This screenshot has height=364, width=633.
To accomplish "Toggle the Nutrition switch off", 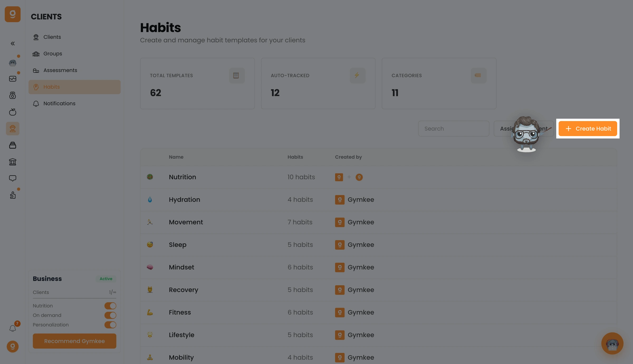I will tap(110, 306).
